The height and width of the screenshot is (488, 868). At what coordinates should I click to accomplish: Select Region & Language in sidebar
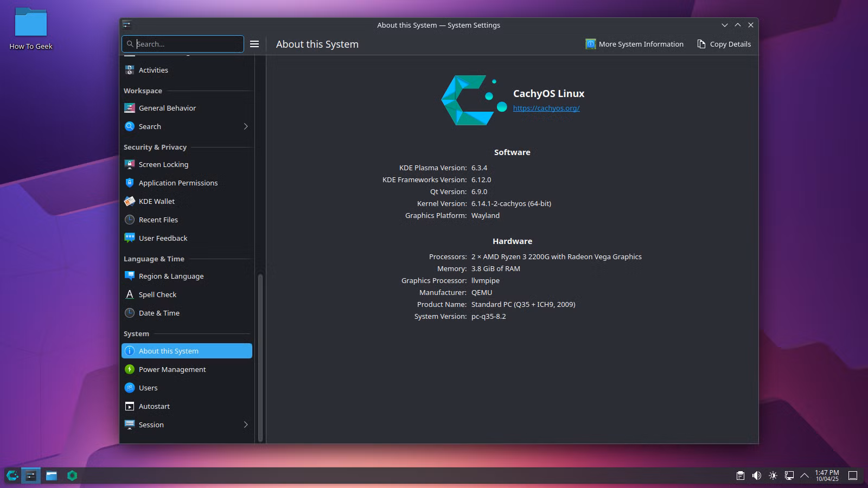(171, 276)
